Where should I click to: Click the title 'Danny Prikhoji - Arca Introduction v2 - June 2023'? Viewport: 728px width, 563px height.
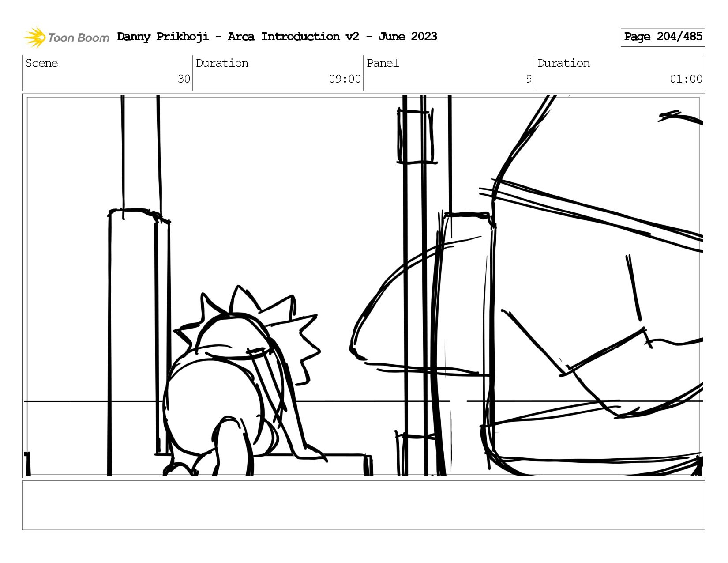click(x=277, y=37)
